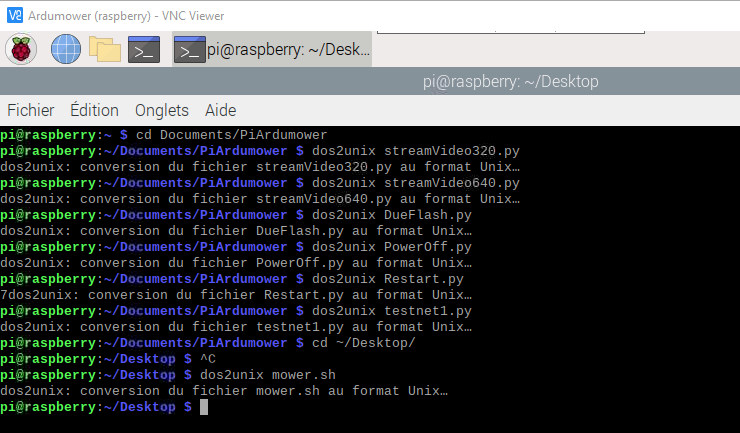
Task: Click the terminal cursor at the last prompt
Action: tap(204, 407)
